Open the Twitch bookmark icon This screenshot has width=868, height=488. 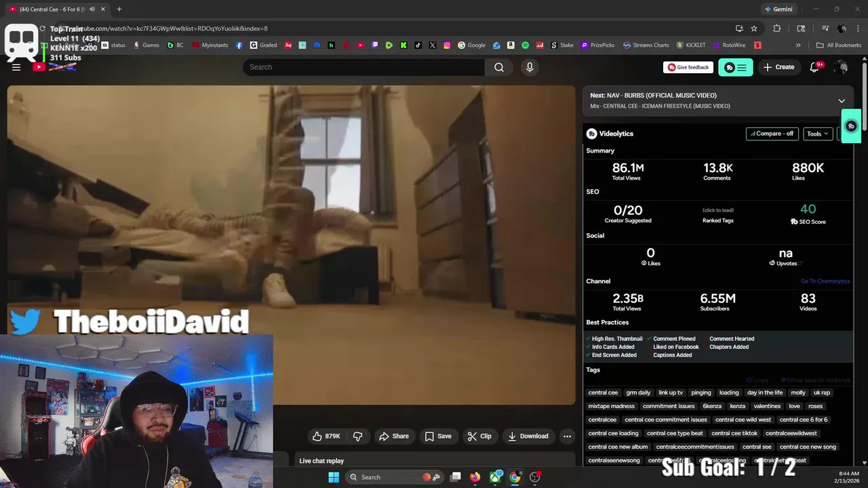click(375, 45)
